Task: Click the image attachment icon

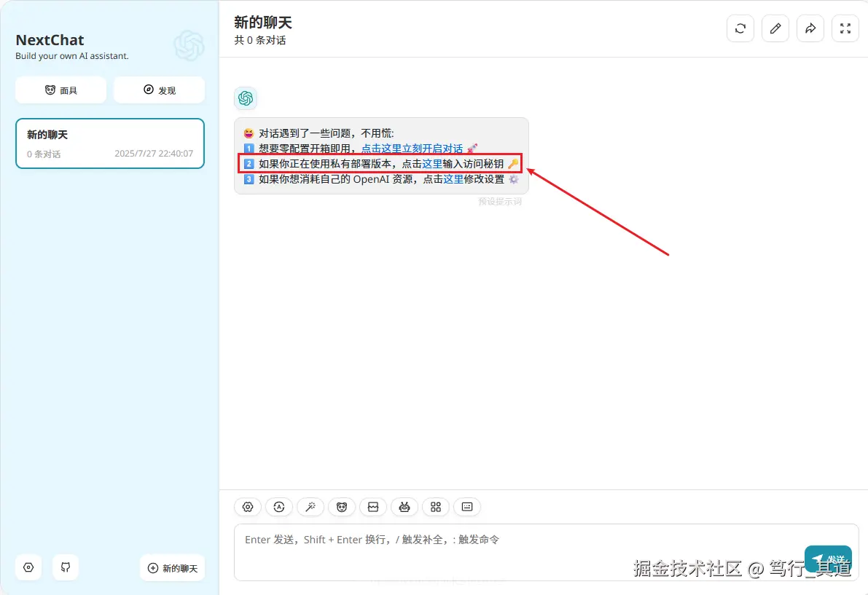Action: pyautogui.click(x=373, y=507)
